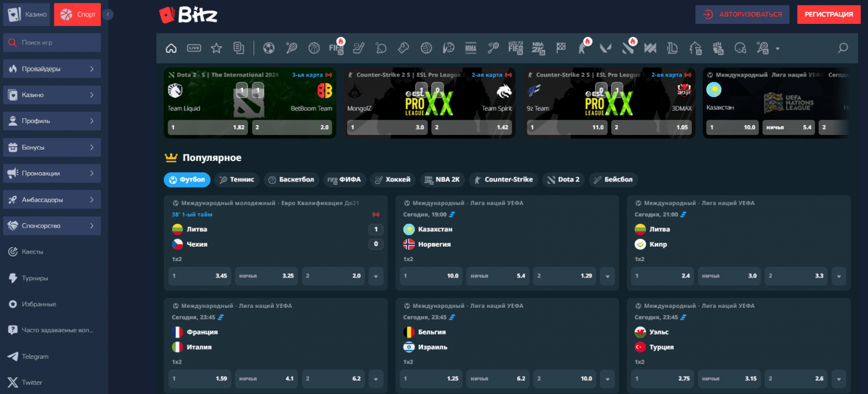Select the basketball sport icon
The width and height of the screenshot is (868, 394).
point(314,48)
